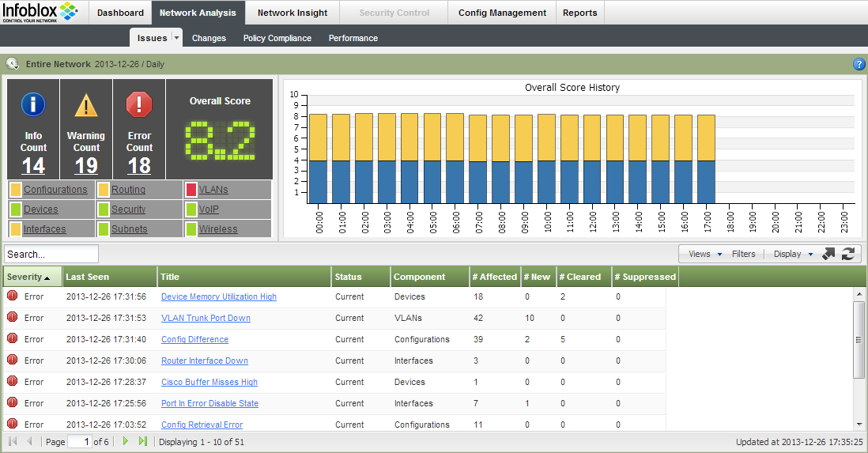The height and width of the screenshot is (453, 868).
Task: Open the VLAN Trunk Port Down issue
Action: pos(206,318)
